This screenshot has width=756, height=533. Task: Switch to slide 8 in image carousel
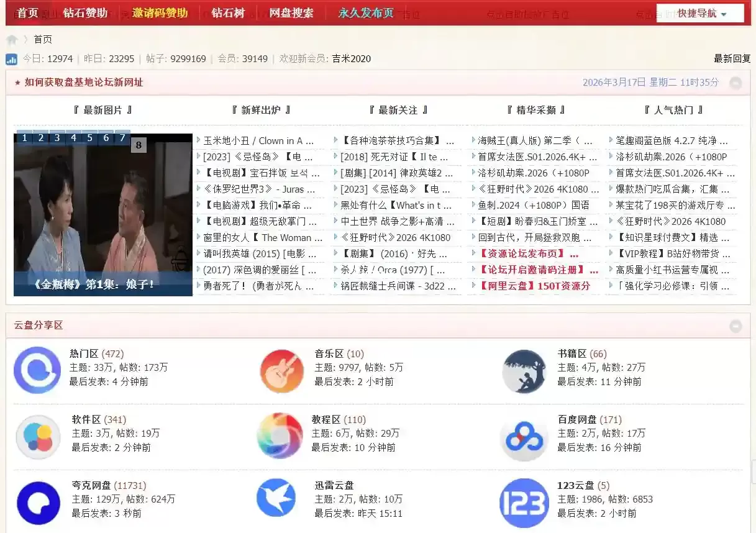(x=139, y=145)
